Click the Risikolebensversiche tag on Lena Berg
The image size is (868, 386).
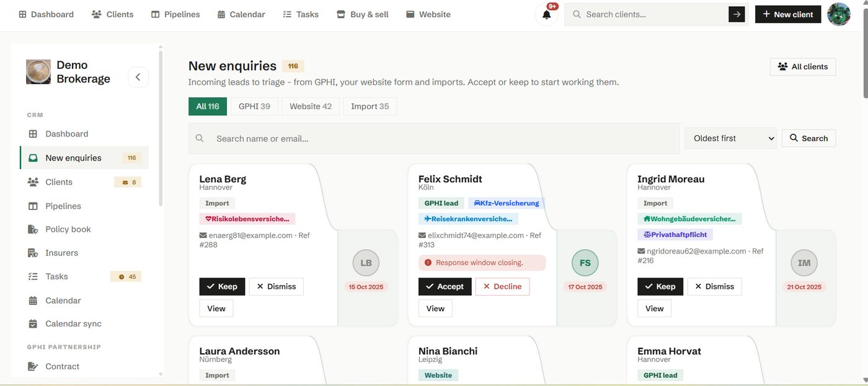click(247, 219)
